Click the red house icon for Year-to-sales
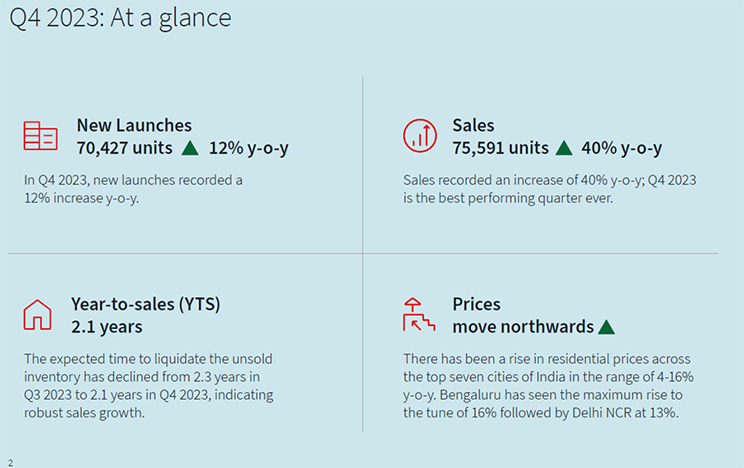This screenshot has height=468, width=744. pyautogui.click(x=37, y=315)
